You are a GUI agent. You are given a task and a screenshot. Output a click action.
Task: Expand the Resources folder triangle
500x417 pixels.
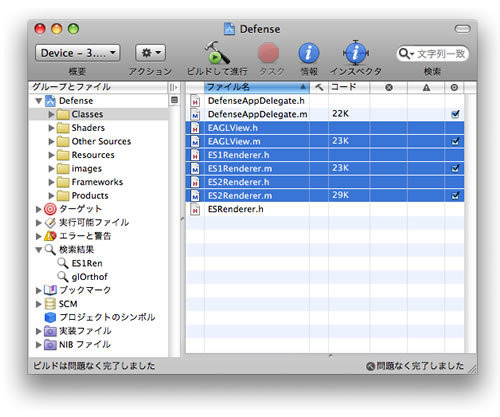[51, 155]
